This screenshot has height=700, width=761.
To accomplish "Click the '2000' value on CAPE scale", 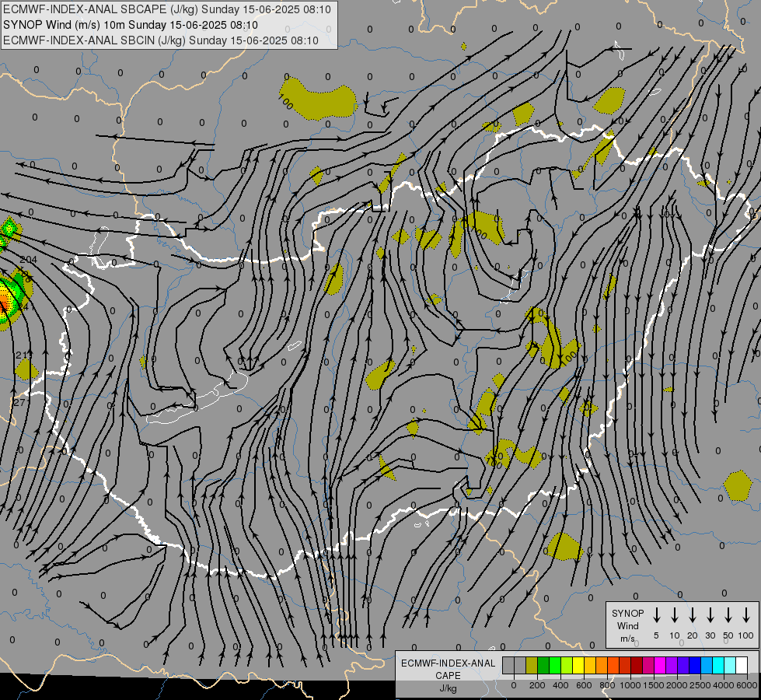I will (x=677, y=685).
